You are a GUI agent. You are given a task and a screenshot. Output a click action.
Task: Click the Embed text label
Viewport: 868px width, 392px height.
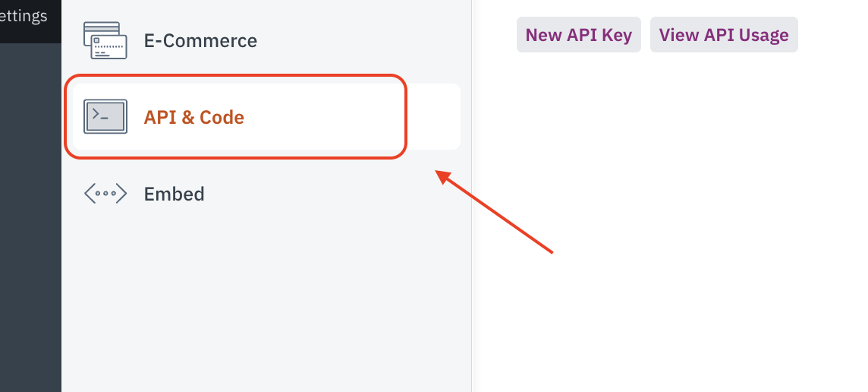pyautogui.click(x=175, y=194)
